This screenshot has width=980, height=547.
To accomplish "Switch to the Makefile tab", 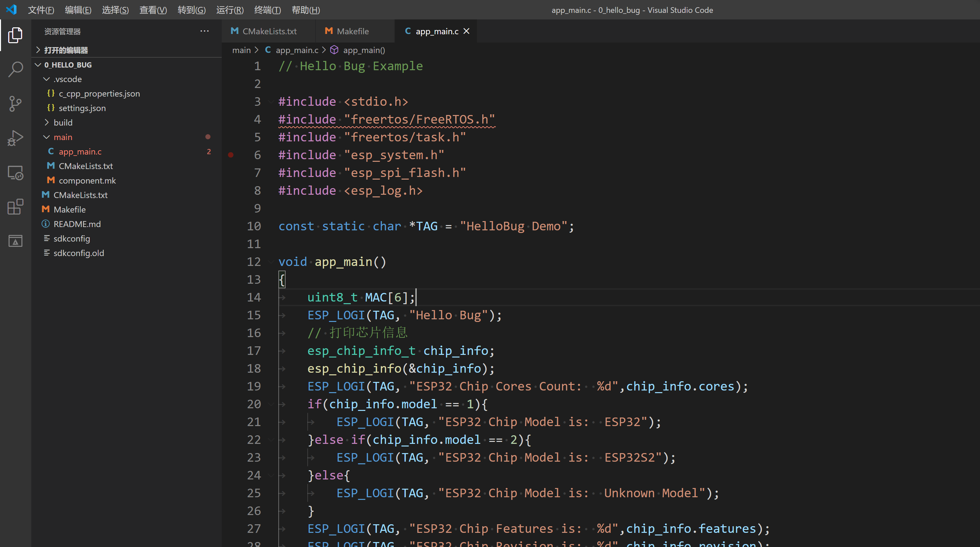I will coord(352,31).
